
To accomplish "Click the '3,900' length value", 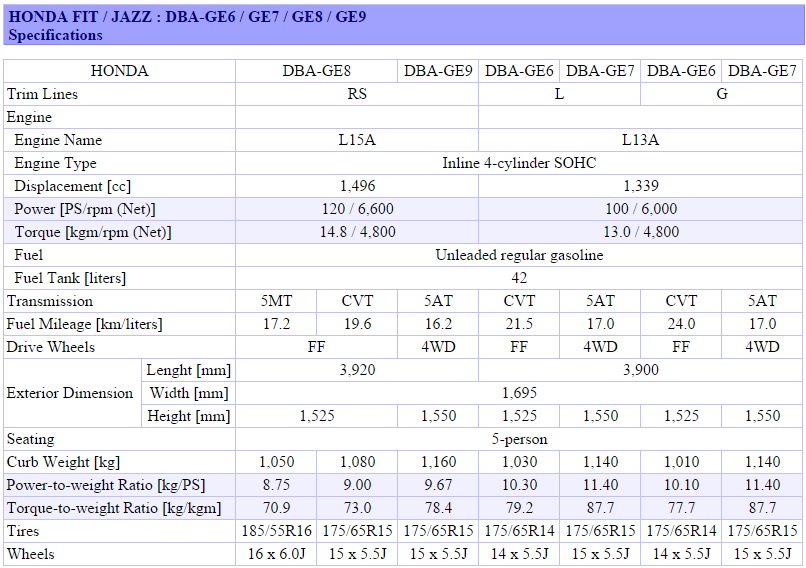I will coord(641,370).
